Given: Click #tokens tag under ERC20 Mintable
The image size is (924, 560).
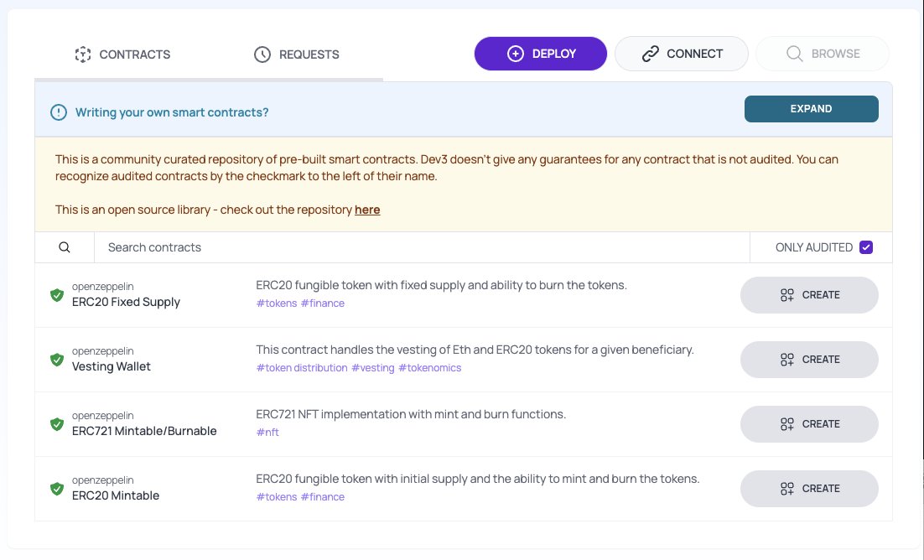Looking at the screenshot, I should (x=277, y=497).
